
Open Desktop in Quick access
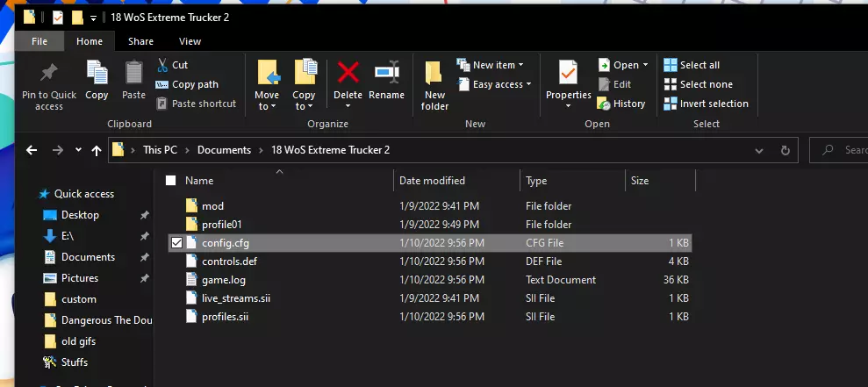pyautogui.click(x=80, y=215)
